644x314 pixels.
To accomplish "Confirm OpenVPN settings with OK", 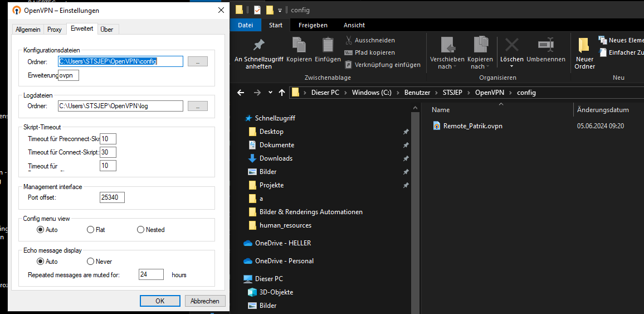I will (x=160, y=301).
